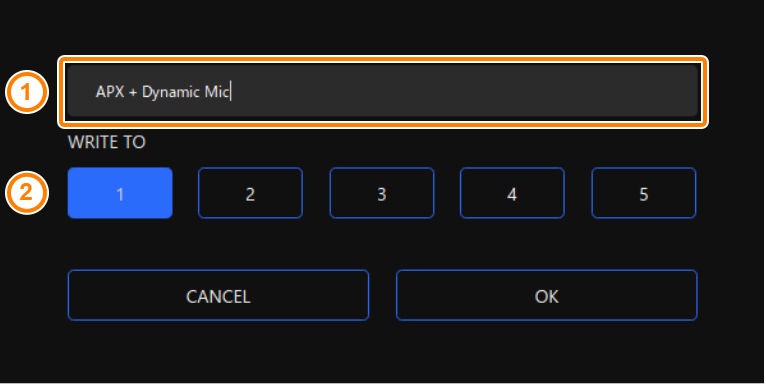Pick the highlighted blue slot button
The width and height of the screenshot is (766, 386).
pos(120,193)
